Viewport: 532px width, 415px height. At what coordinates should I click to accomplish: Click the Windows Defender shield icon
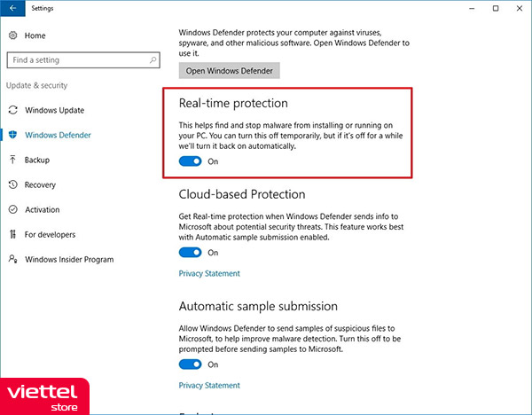coord(13,135)
